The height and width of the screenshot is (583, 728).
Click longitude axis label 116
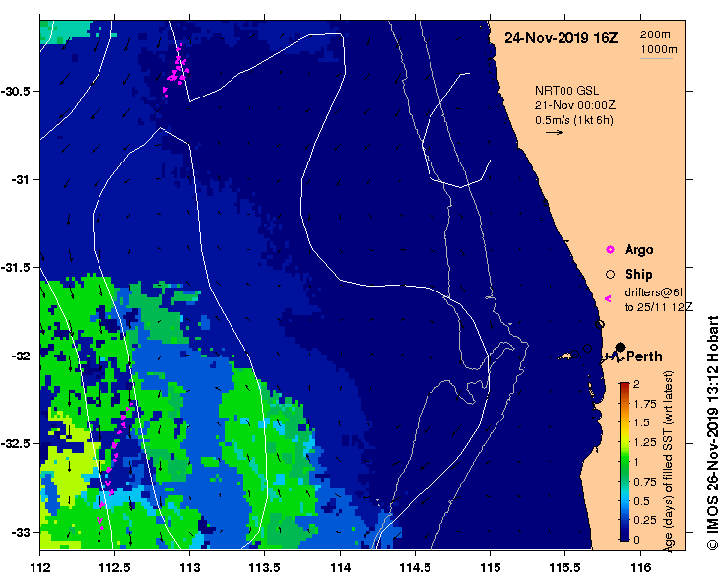coord(640,567)
